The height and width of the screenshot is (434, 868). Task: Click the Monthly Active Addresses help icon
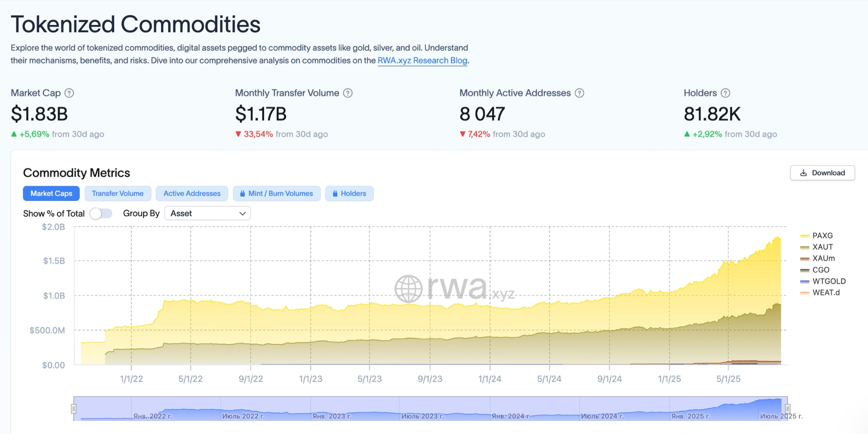(x=579, y=93)
